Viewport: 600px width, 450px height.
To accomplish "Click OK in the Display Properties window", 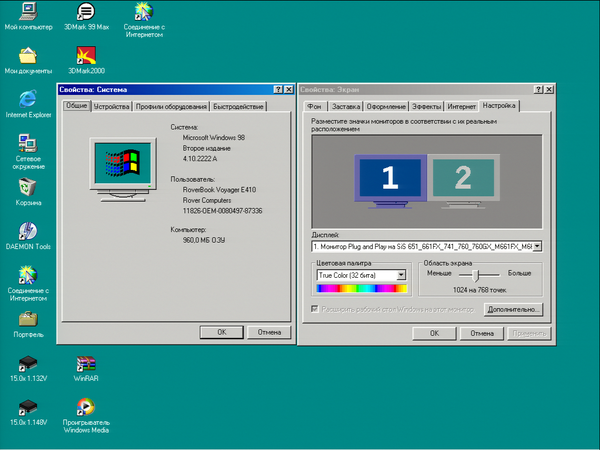I will pos(434,333).
